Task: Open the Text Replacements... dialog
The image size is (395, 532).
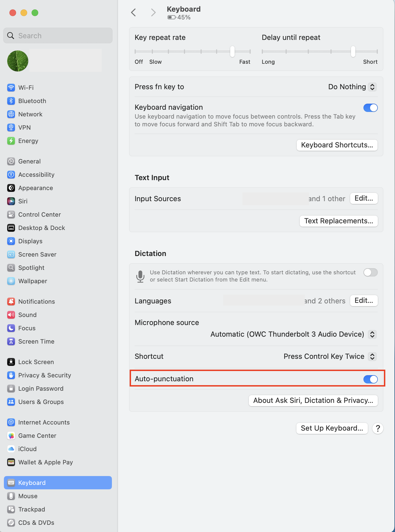Action: pyautogui.click(x=338, y=221)
